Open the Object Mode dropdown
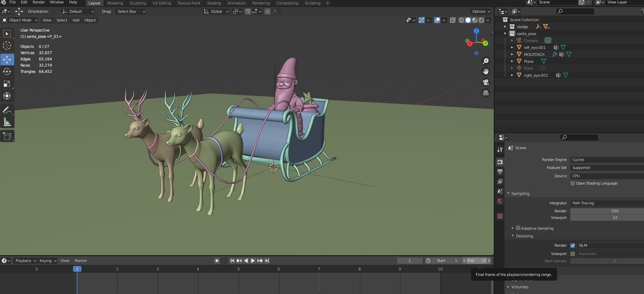The height and width of the screenshot is (294, 644). click(19, 20)
